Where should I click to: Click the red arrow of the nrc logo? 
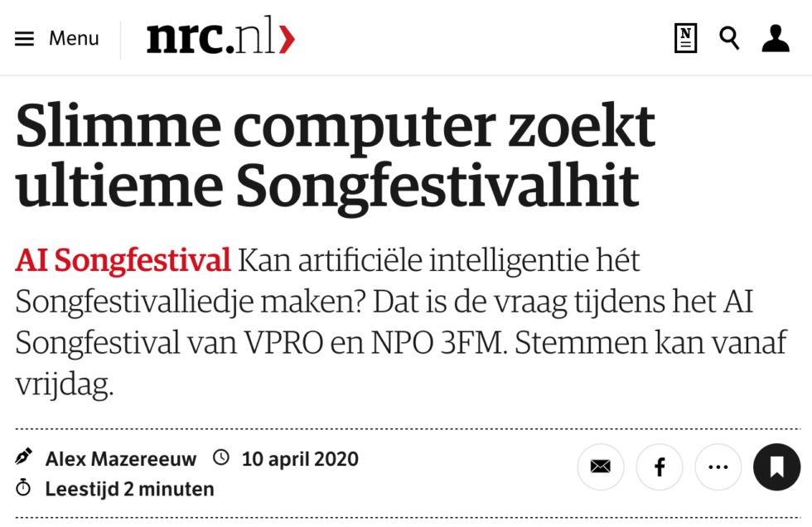point(287,36)
